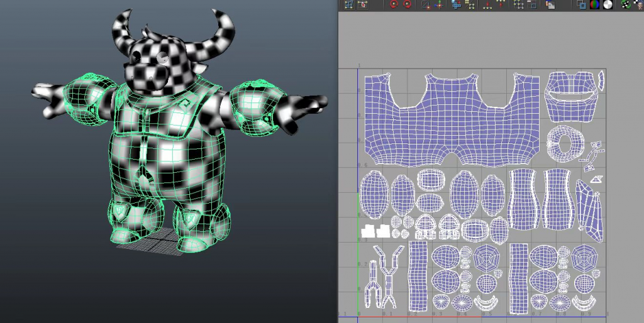Click the first red rotate UVs icon
The height and width of the screenshot is (323, 644).
coord(394,4)
